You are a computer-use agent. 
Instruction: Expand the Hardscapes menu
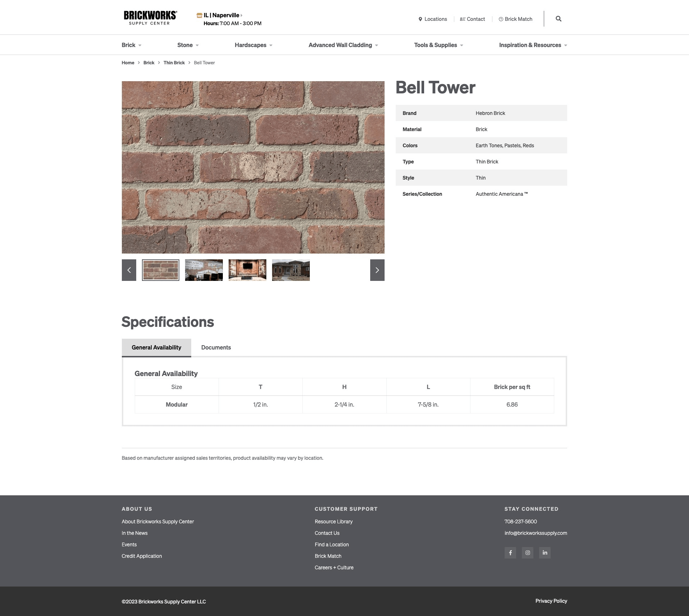pos(253,45)
